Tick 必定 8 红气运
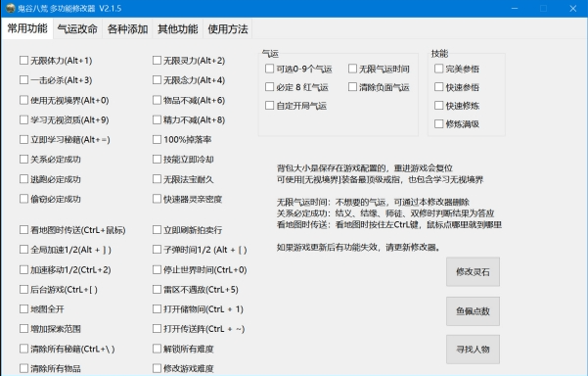 click(x=270, y=87)
